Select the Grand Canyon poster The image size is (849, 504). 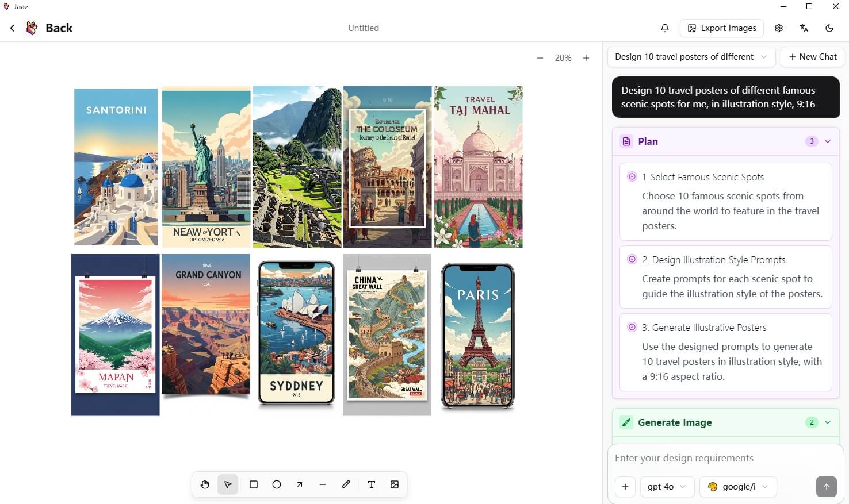click(x=206, y=325)
